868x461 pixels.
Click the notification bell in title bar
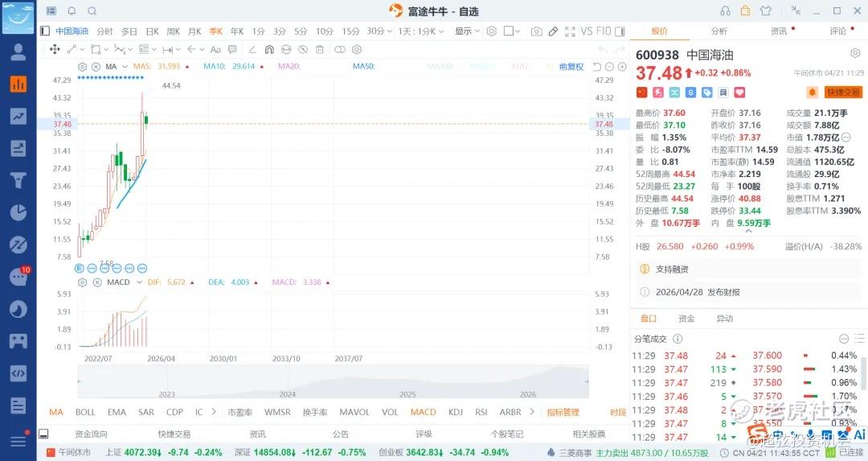pos(72,11)
